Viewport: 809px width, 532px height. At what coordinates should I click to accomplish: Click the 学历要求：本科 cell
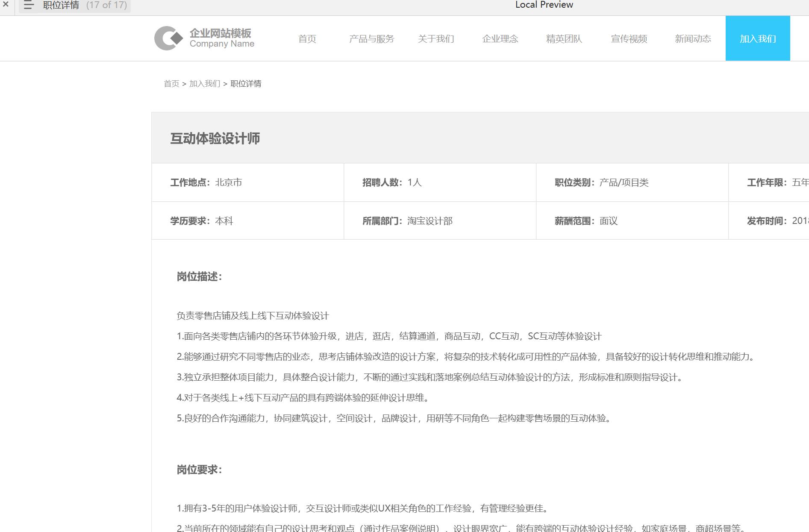click(248, 220)
